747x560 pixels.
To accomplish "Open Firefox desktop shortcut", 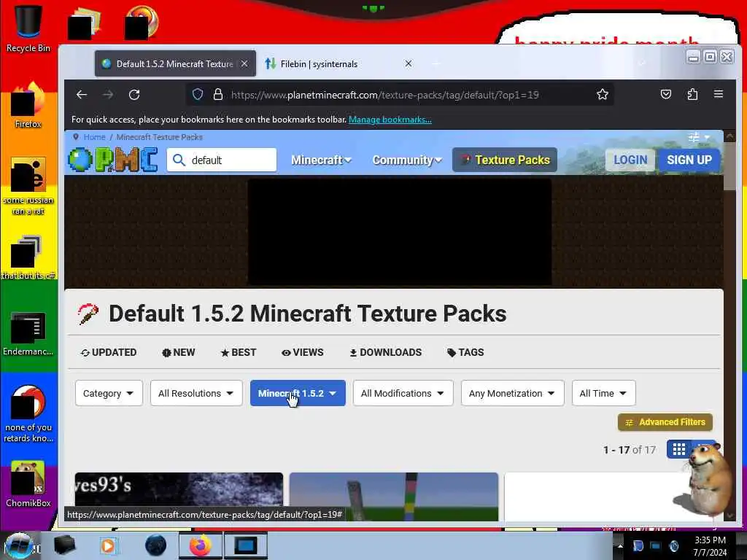I will click(x=28, y=105).
